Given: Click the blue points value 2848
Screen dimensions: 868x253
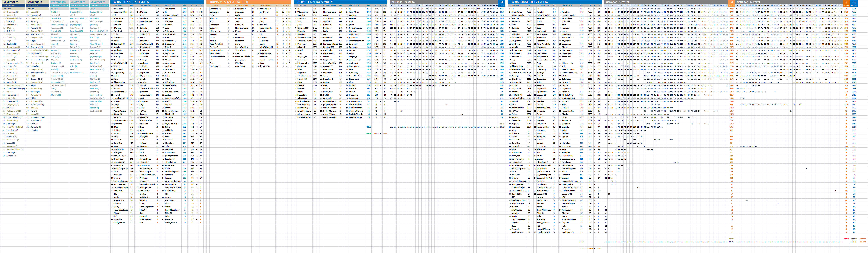Looking at the screenshot, I should pos(185,12).
